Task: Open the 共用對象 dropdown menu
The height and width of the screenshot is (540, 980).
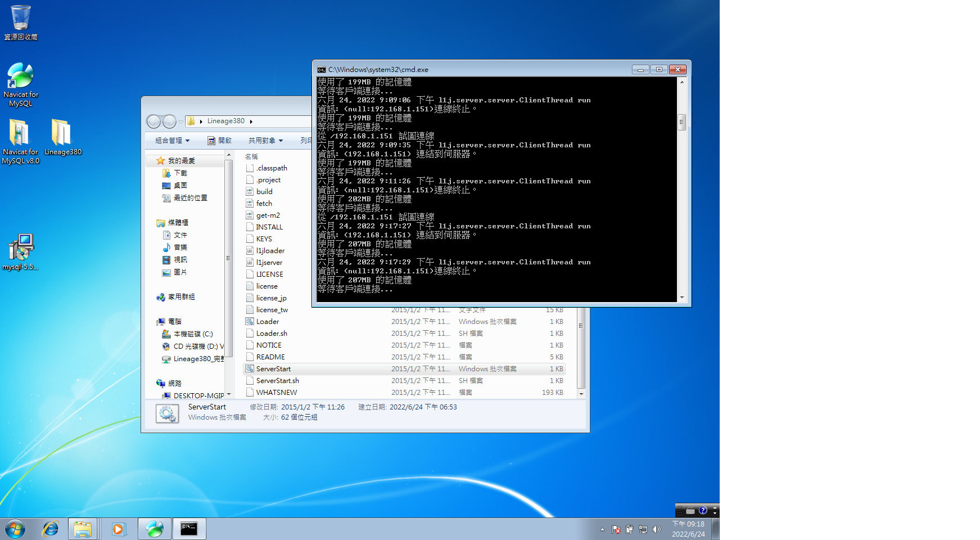Action: [265, 141]
